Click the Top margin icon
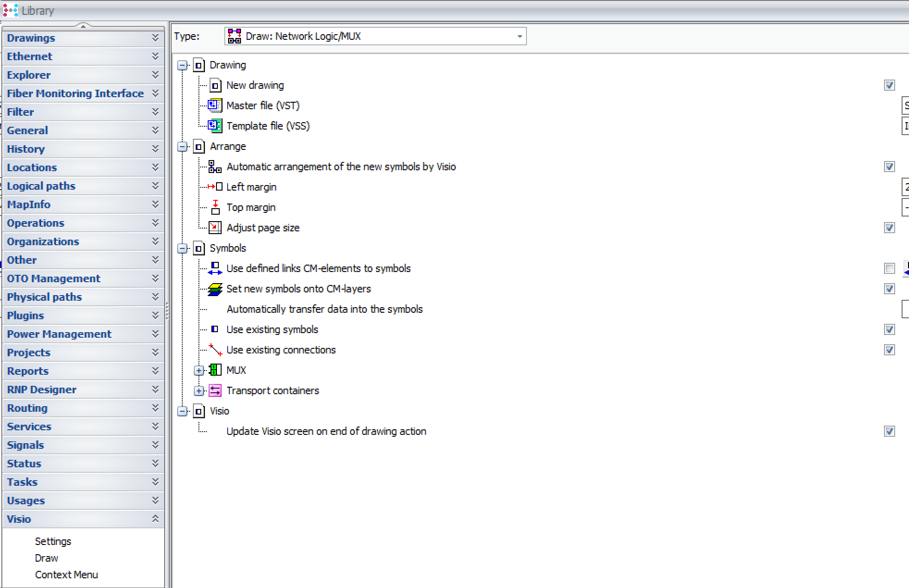 pos(215,207)
